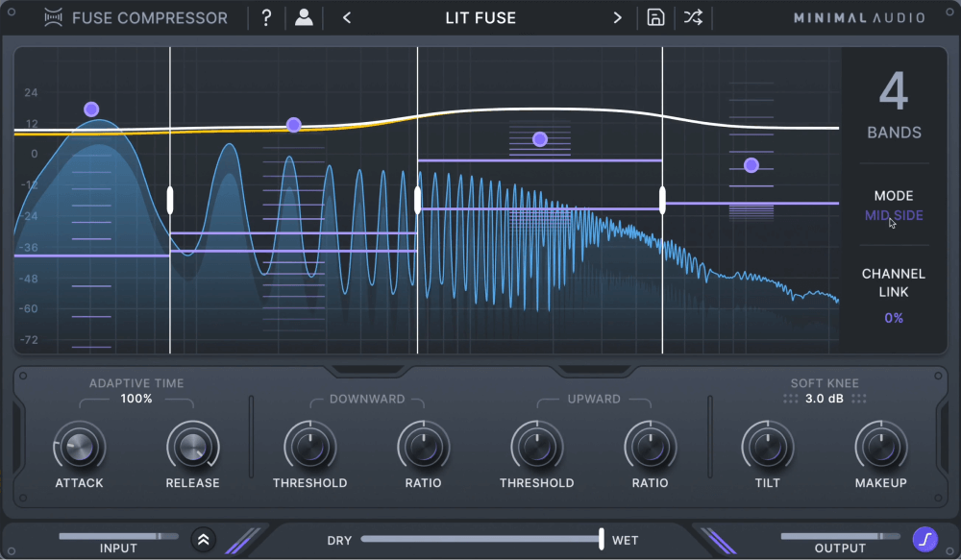
Task: Click the Adaptive Time 100% value
Action: tap(136, 399)
